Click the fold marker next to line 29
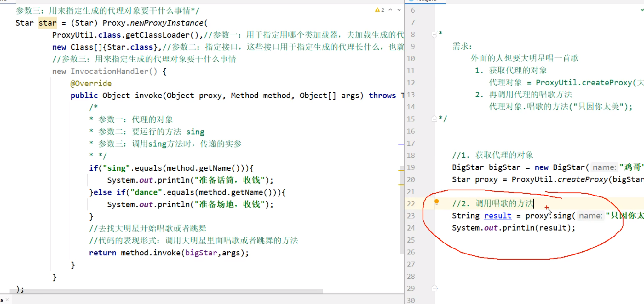Image resolution: width=644 pixels, height=304 pixels. tap(435, 288)
